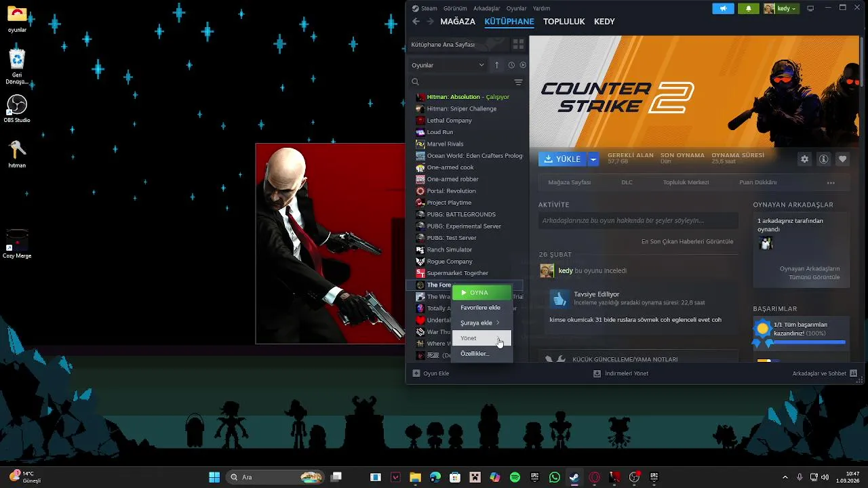Click the blue YÜKLE install button

point(562,159)
